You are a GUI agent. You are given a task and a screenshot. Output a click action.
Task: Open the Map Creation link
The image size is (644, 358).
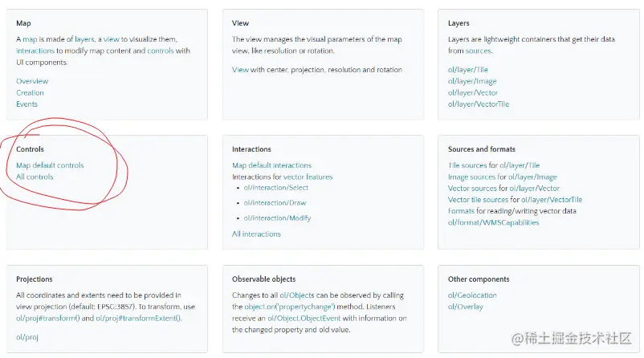[x=30, y=92]
